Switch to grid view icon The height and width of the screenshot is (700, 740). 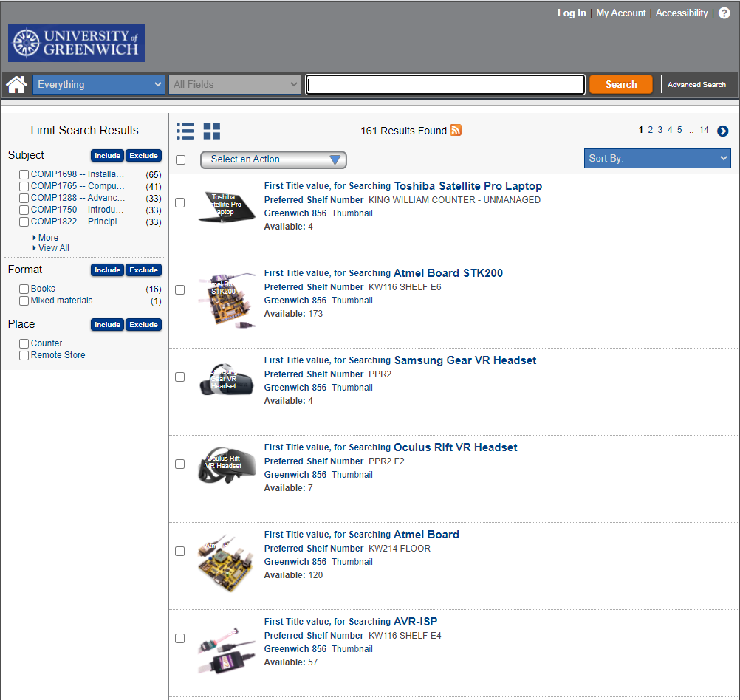pyautogui.click(x=212, y=131)
